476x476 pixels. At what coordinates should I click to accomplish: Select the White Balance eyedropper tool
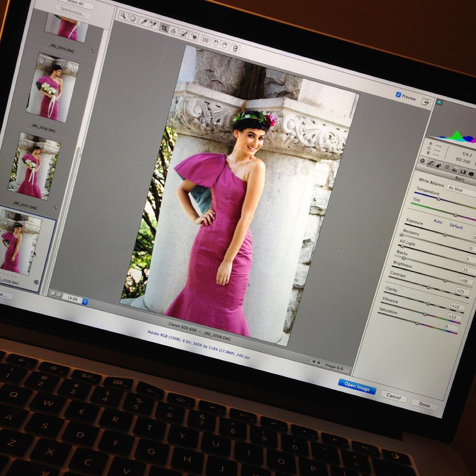pyautogui.click(x=143, y=21)
